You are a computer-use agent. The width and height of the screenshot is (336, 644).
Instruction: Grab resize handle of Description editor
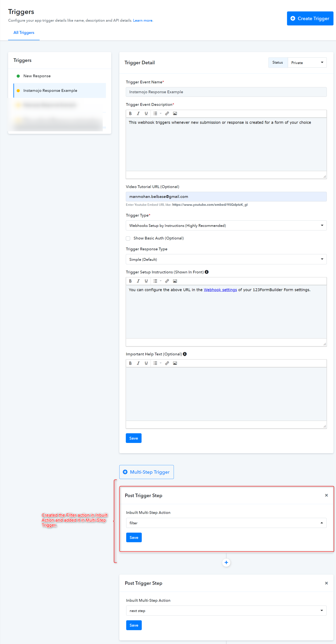click(325, 176)
